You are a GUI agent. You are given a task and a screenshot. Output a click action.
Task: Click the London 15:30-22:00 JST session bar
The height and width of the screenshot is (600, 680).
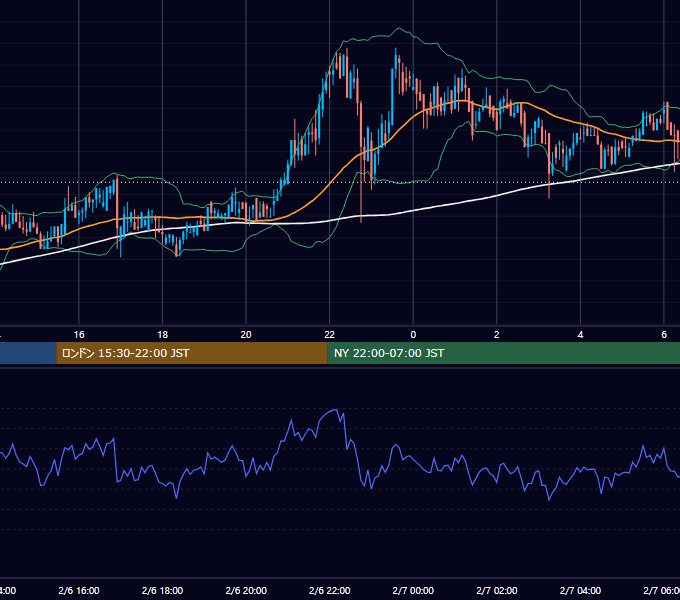tap(192, 353)
